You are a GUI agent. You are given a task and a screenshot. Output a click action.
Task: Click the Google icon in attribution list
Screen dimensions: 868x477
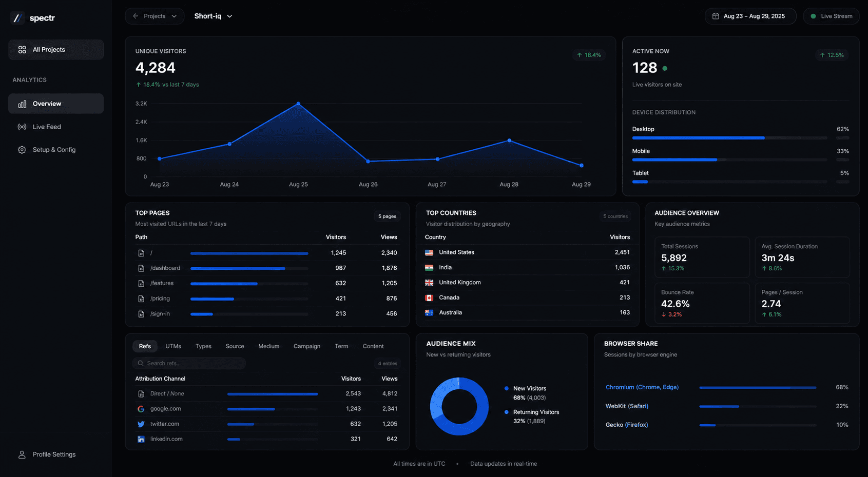141,409
